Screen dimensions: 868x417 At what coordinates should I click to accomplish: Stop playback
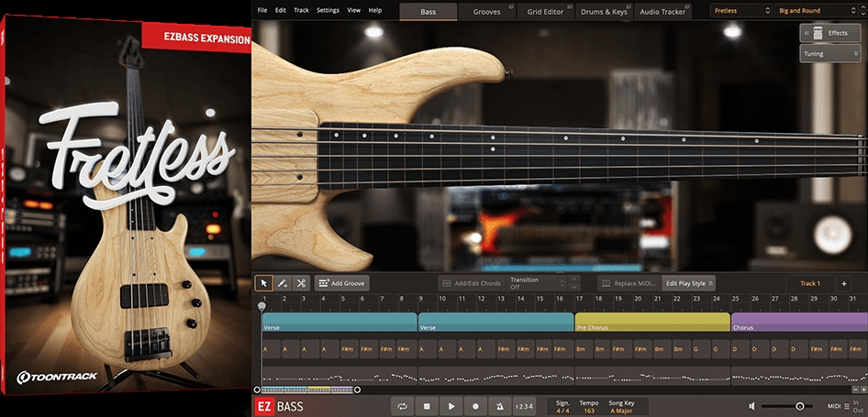427,407
